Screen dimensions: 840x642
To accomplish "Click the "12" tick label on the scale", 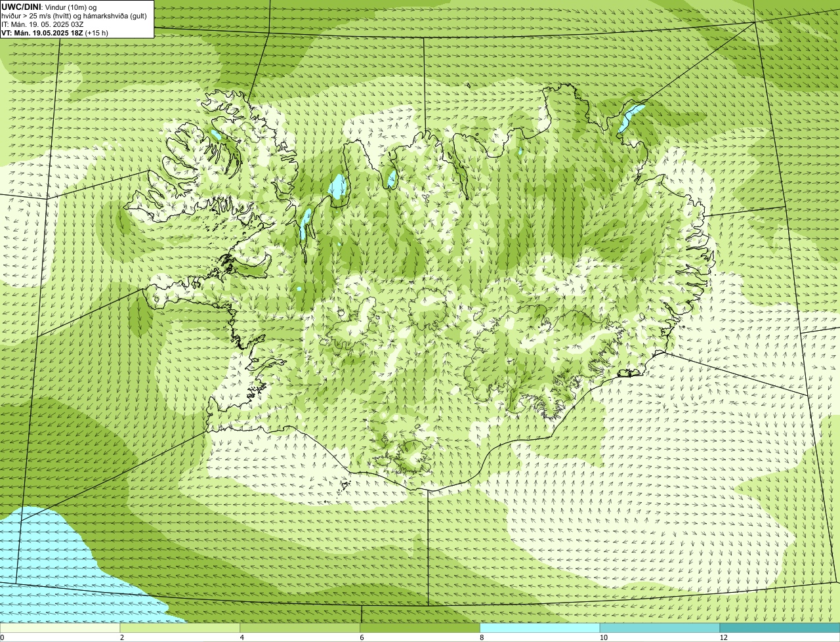I will point(723,637).
